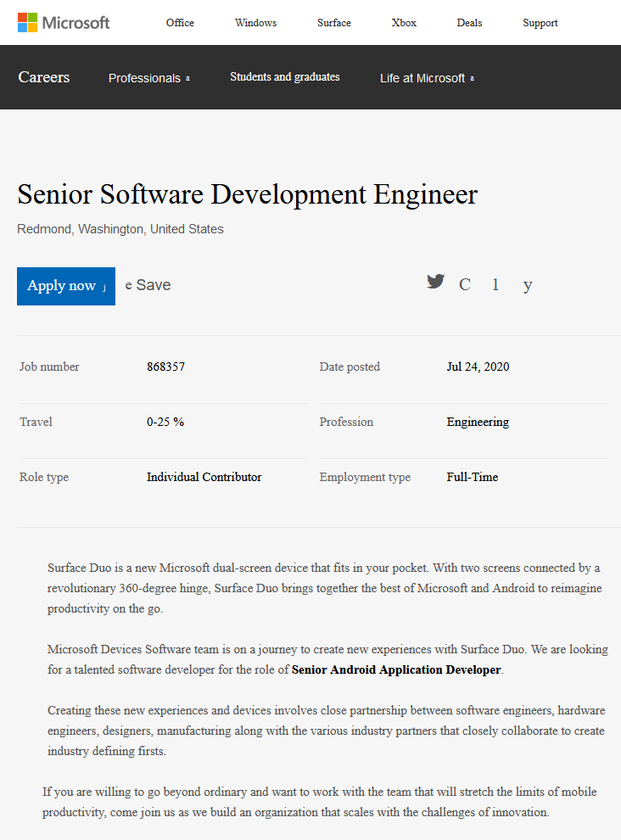Click the Senior Software Development Engineer heading
This screenshot has height=840, width=621.
248,194
